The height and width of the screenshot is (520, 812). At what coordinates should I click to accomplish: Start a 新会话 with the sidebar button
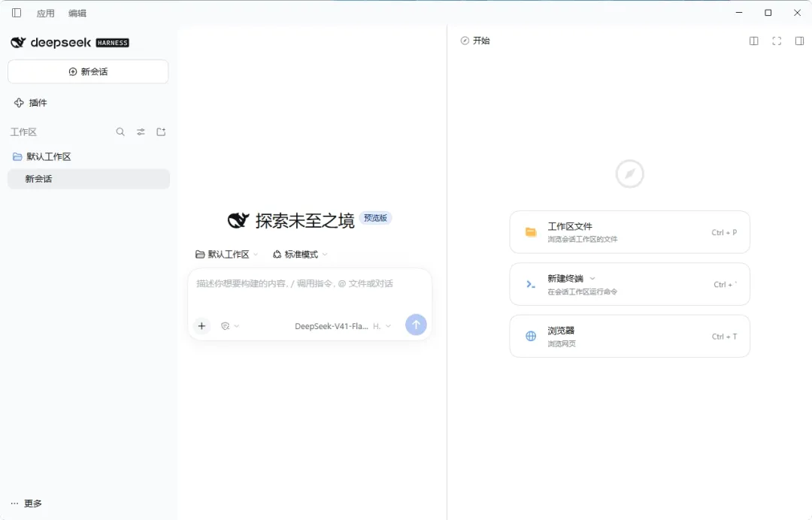click(88, 71)
